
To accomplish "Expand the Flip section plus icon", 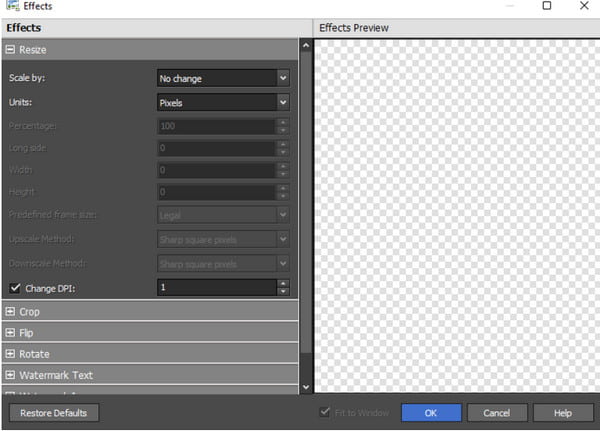I will (x=10, y=333).
